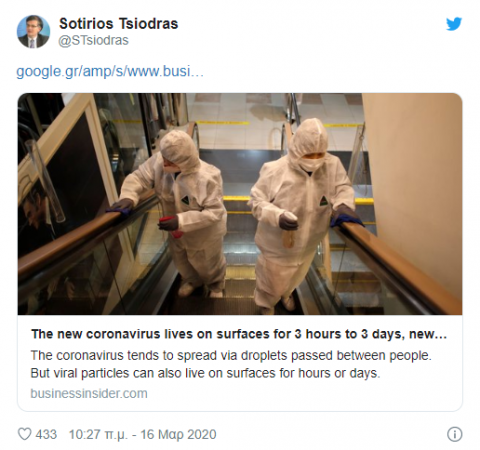Image resolution: width=480 pixels, height=450 pixels.
Task: Click the beige wall area of preview photo
Action: [x=417, y=167]
